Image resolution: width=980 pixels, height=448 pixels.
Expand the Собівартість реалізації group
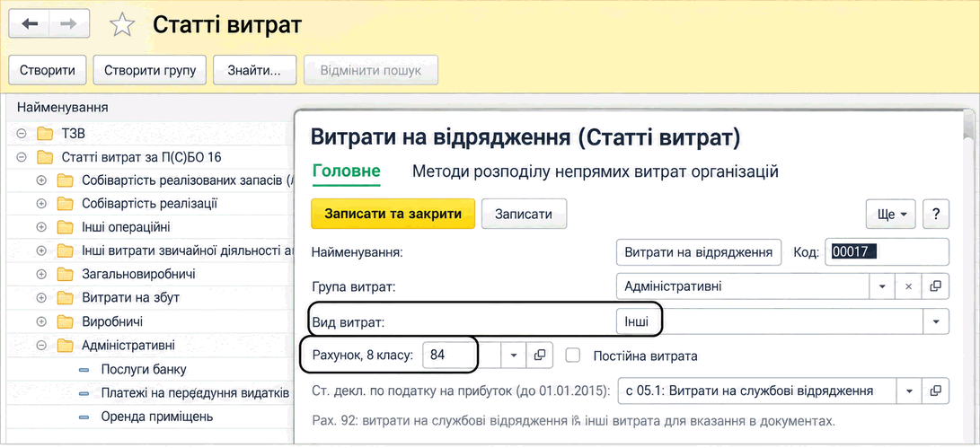pyautogui.click(x=42, y=204)
